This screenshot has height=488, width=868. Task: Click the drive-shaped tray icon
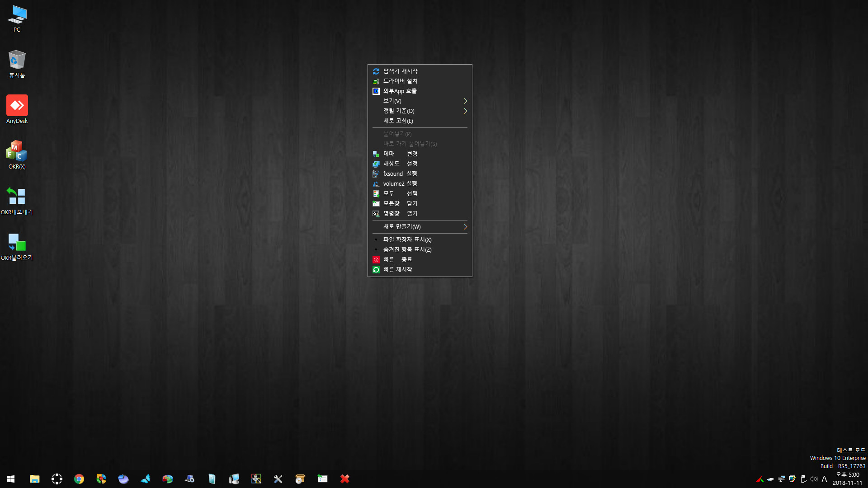771,479
